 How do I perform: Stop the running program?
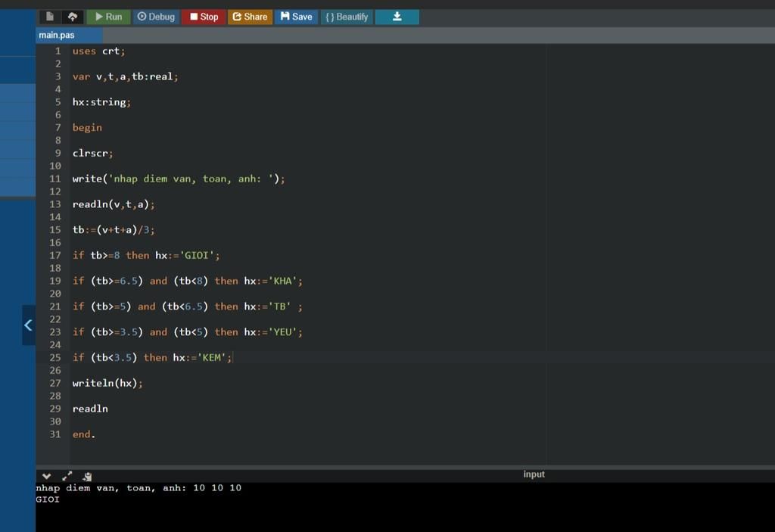[204, 17]
